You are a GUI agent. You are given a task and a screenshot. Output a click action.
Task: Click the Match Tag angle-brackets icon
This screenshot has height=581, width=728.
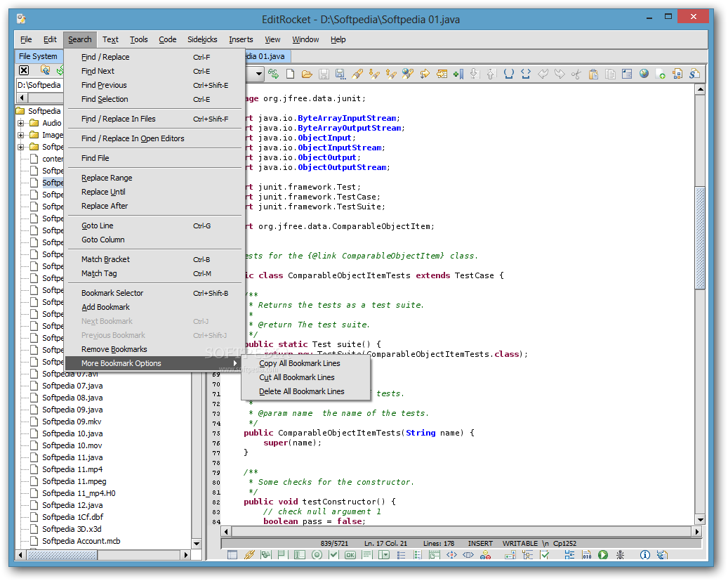pyautogui.click(x=526, y=74)
